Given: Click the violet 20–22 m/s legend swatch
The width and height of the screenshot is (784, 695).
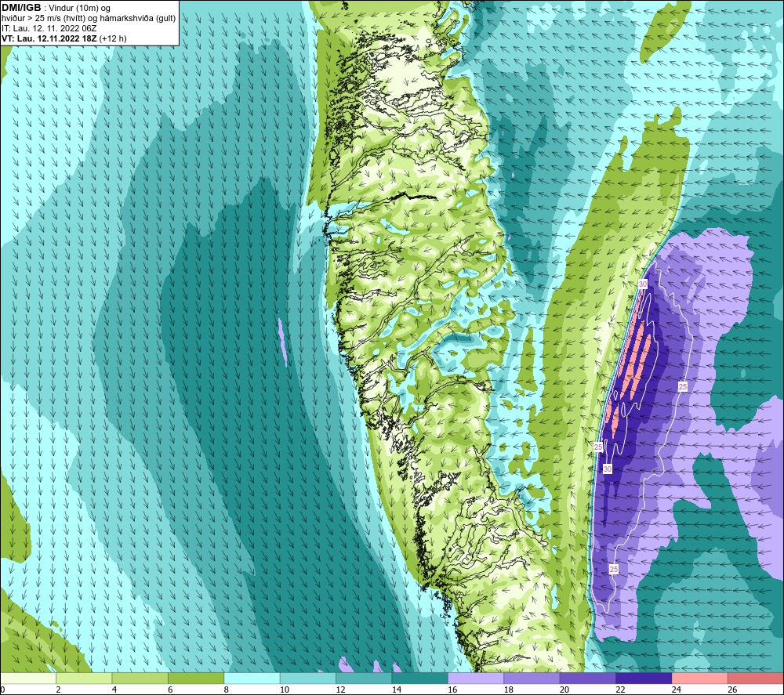Looking at the screenshot, I should coord(588,678).
